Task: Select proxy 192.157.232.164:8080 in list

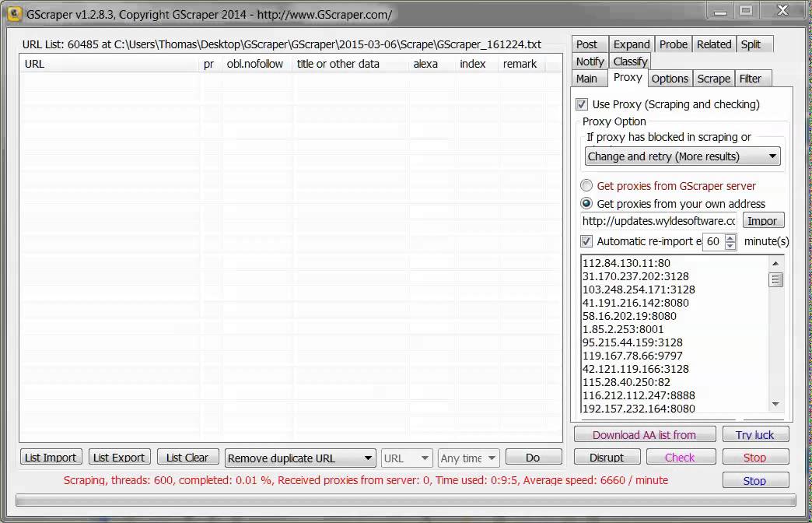Action: (x=639, y=409)
